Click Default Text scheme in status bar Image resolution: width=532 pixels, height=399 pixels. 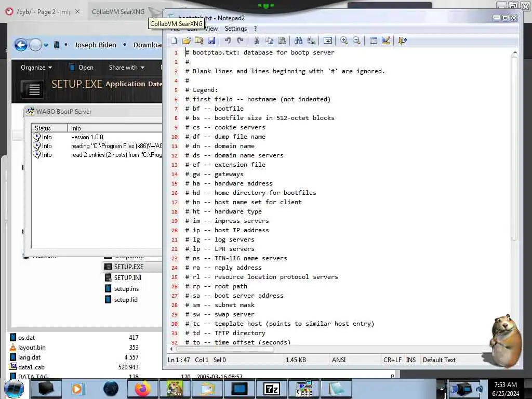pyautogui.click(x=439, y=360)
